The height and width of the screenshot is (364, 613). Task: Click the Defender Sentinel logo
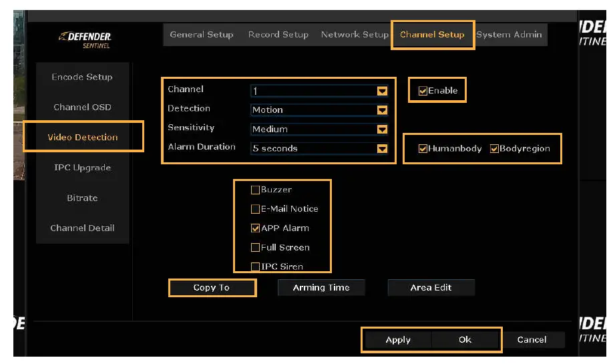pos(85,40)
